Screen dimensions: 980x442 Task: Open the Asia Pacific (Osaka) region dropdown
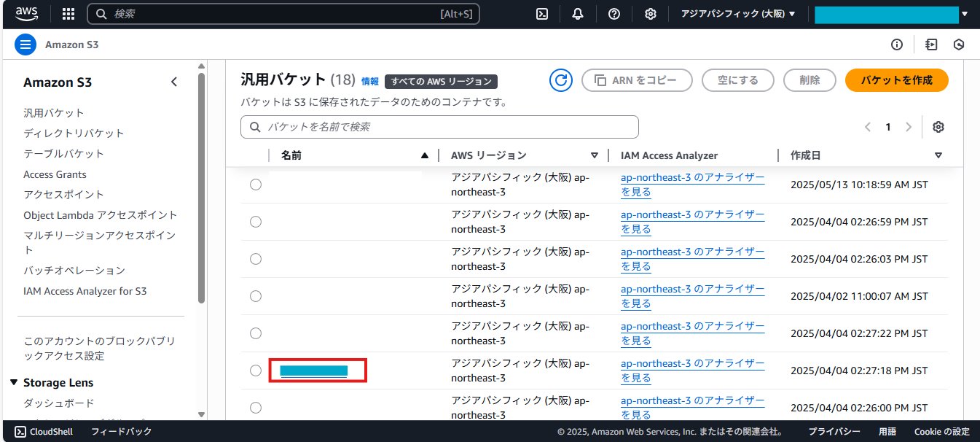coord(738,14)
